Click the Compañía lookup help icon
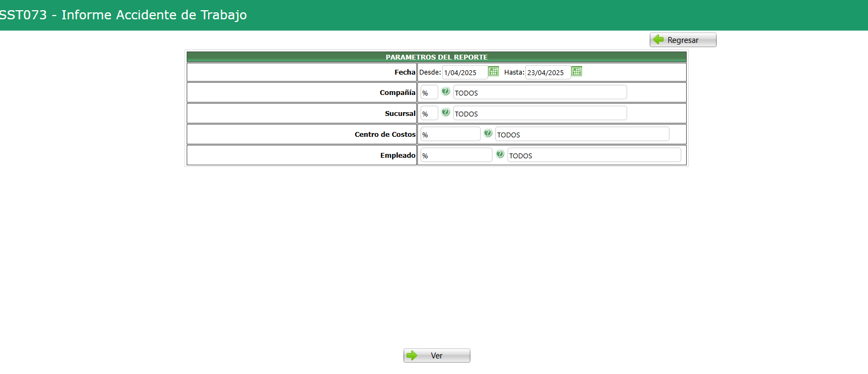The height and width of the screenshot is (374, 868). pyautogui.click(x=446, y=91)
